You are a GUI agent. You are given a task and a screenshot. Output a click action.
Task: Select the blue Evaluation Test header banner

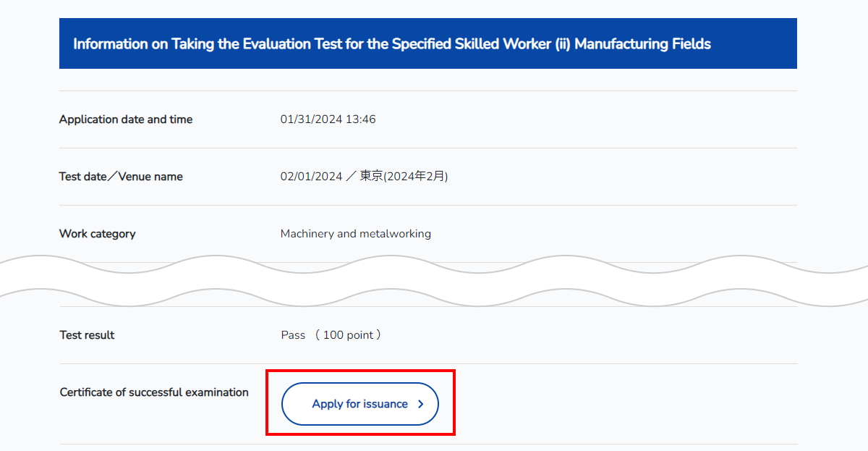[428, 43]
